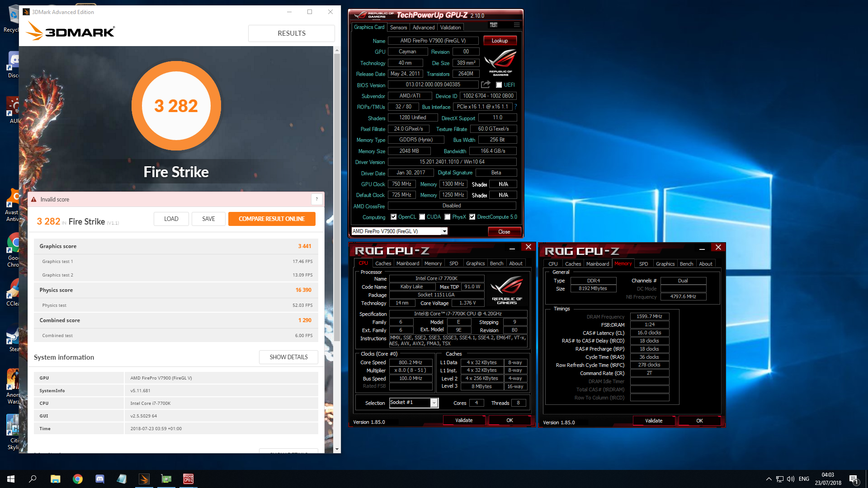Open File Explorer from the taskbar
Image resolution: width=868 pixels, height=488 pixels.
point(55,479)
